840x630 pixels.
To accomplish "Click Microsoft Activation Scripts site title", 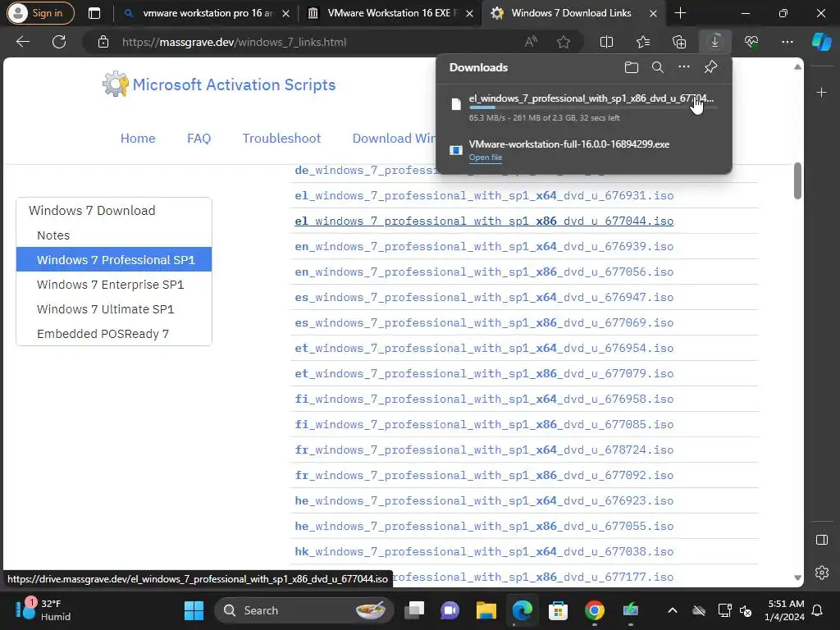I will pyautogui.click(x=234, y=84).
